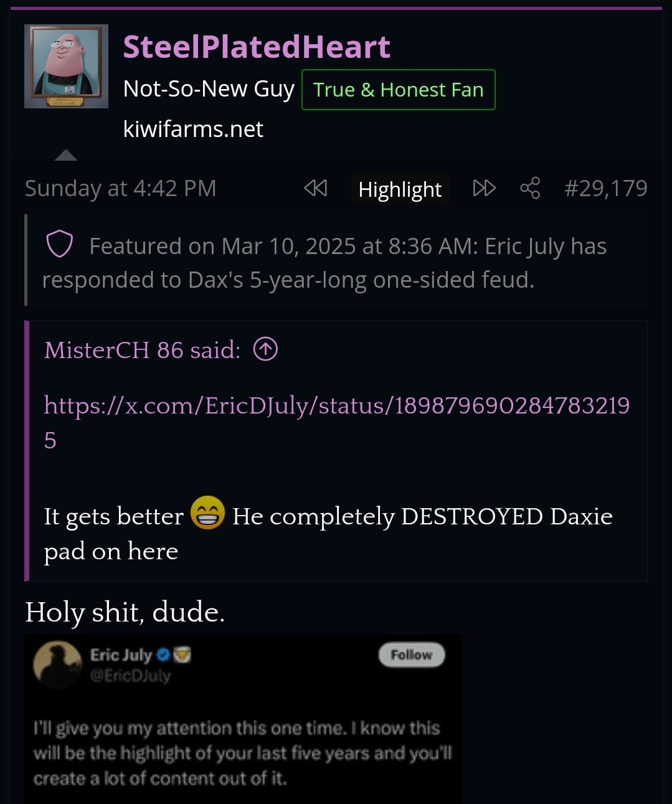Open the embedded Eric July tweet screenshot
This screenshot has width=672, height=804.
coord(244,719)
